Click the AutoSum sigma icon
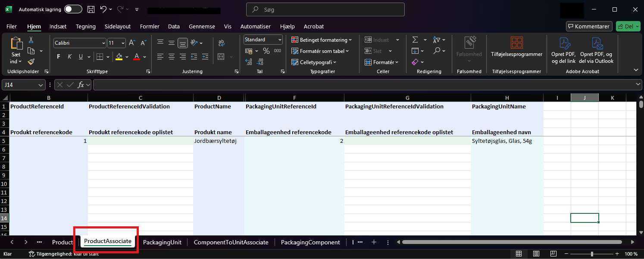The image size is (644, 259). [415, 40]
